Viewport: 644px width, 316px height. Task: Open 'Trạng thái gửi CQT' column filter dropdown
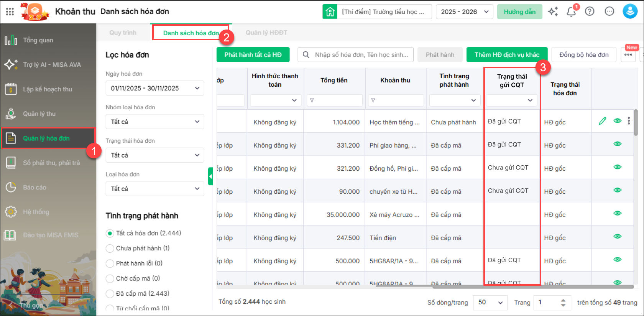click(x=511, y=100)
